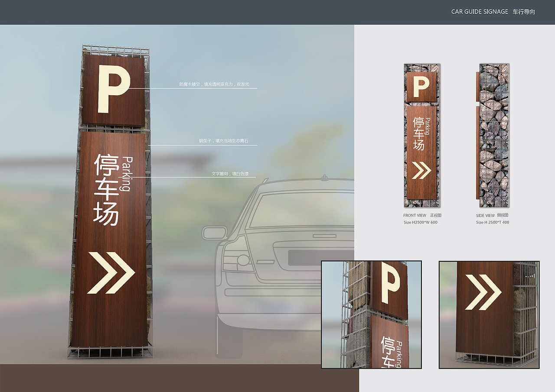Click the "CAR GUIDE SIGNAGE" header title
Image resolution: width=555 pixels, height=392 pixels.
pos(480,12)
